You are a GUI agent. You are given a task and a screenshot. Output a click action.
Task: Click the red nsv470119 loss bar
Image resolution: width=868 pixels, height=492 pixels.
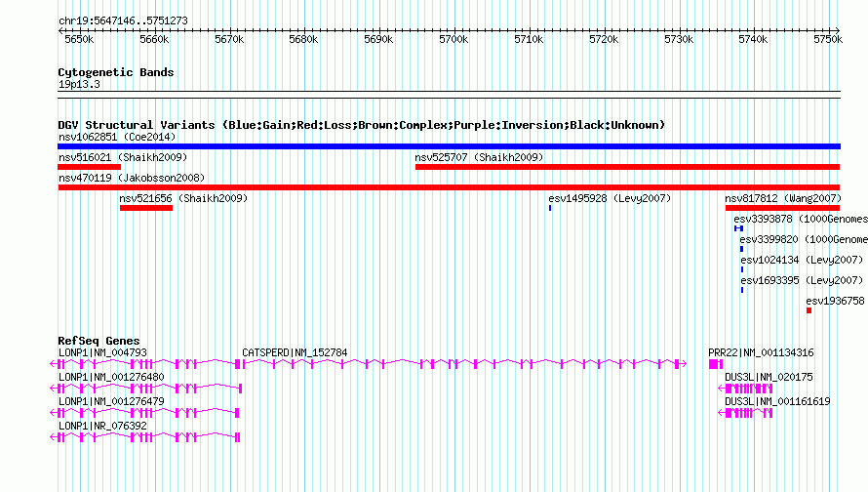click(x=449, y=187)
